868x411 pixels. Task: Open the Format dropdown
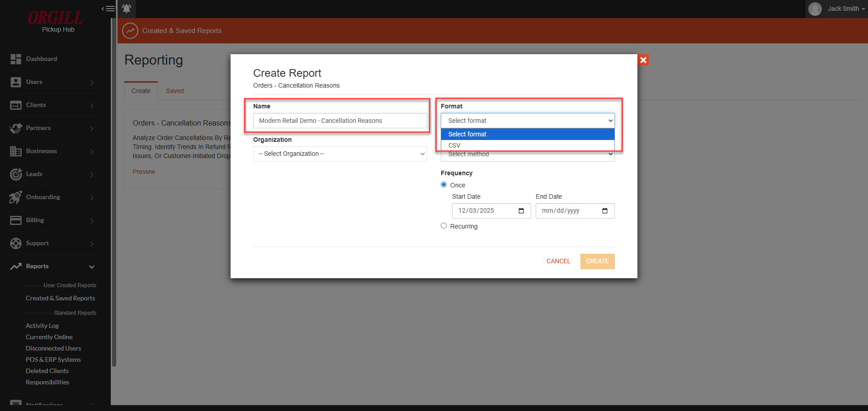528,121
